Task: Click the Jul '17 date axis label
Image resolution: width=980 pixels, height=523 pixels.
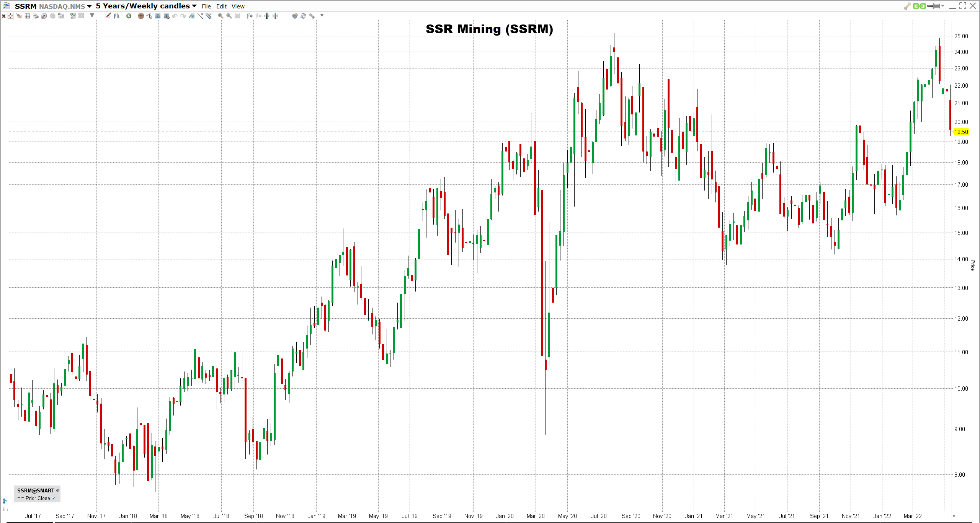Action: 33,516
